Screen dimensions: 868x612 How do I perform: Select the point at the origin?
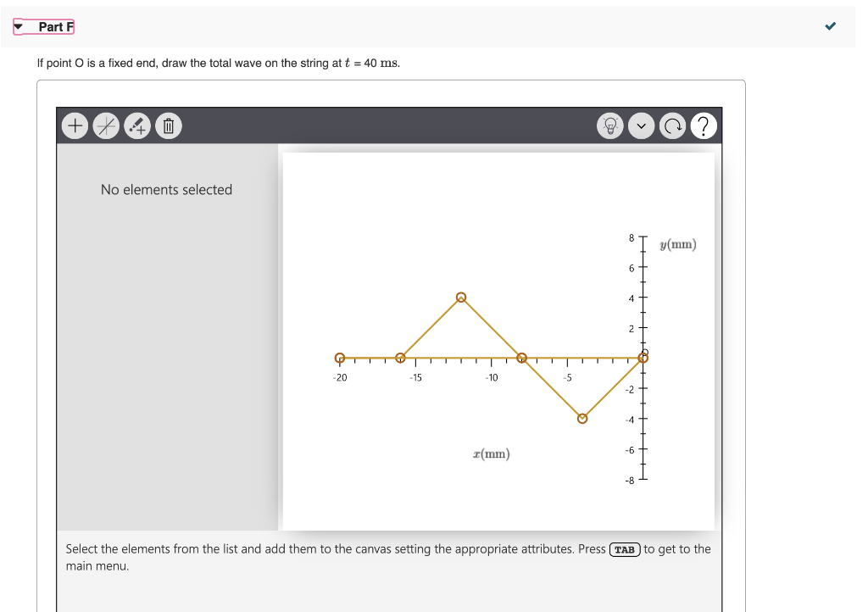point(643,358)
